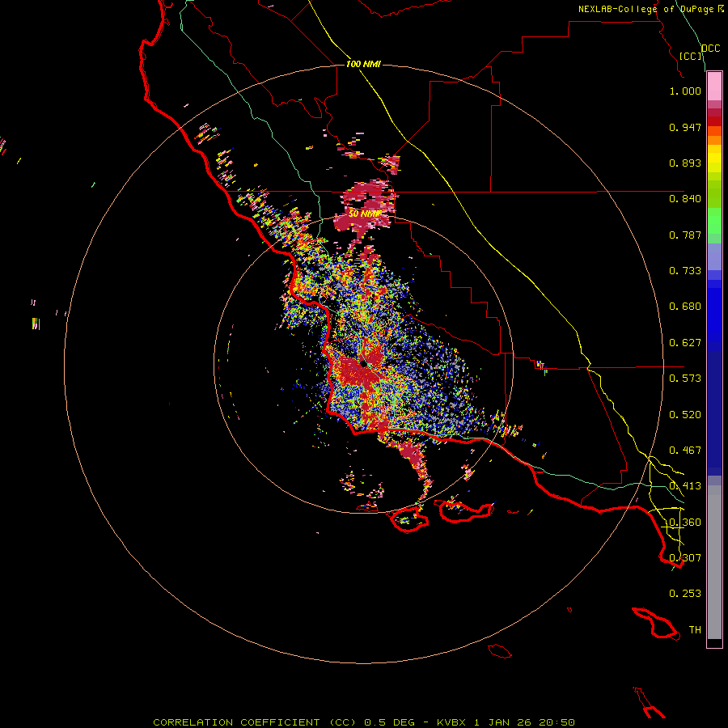Screen dimensions: 728x728
Task: Select the light pink segment at color bar top
Action: click(x=714, y=87)
